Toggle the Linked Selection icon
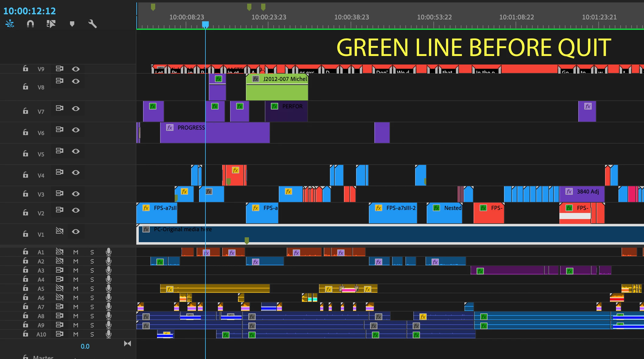Screen dimensions: 644x359 click(x=51, y=24)
